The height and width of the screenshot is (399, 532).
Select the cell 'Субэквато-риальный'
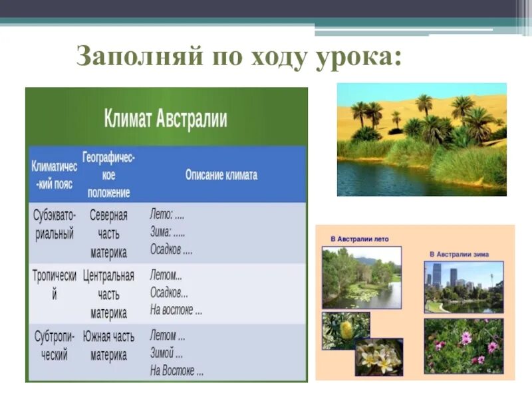(x=55, y=225)
